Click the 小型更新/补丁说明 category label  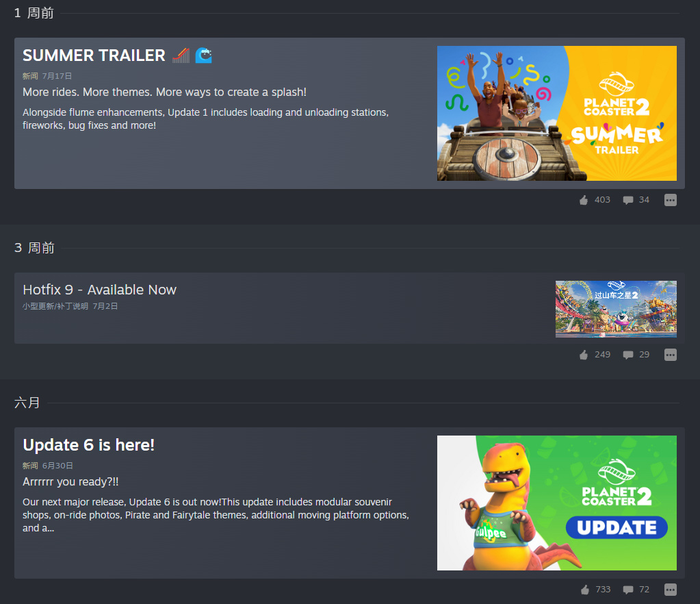55,306
